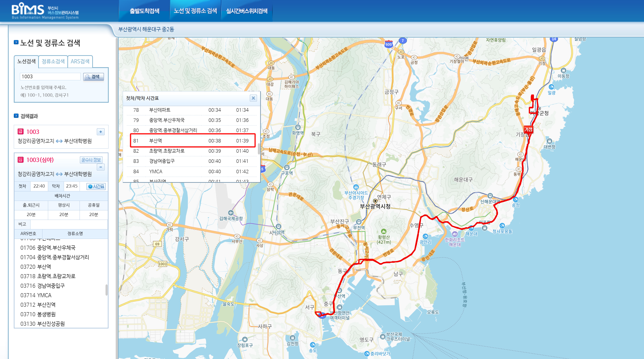Collapse 1003(심야) details with the minus button
This screenshot has height=359, width=644.
tap(101, 167)
